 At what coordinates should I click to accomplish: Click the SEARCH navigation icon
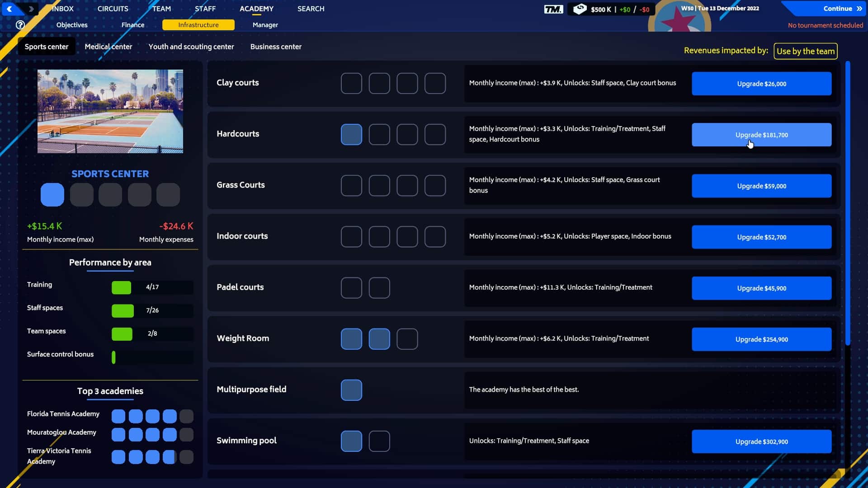pyautogui.click(x=311, y=8)
